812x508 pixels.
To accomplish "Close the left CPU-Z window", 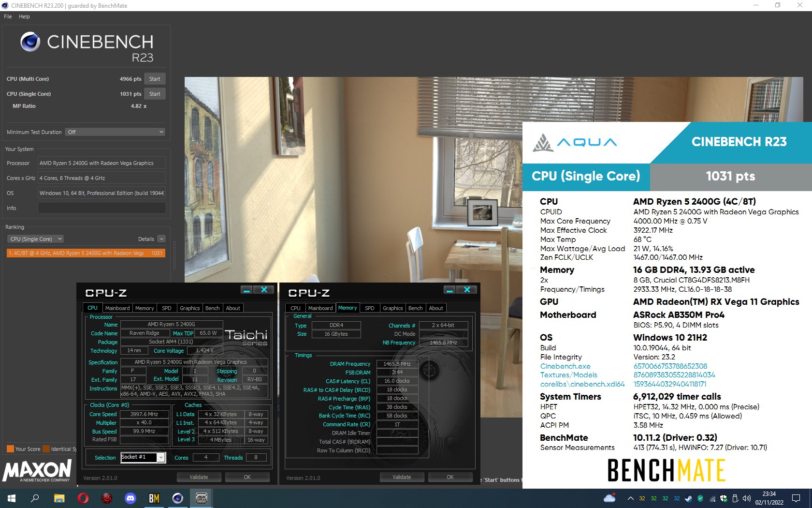I will [264, 290].
